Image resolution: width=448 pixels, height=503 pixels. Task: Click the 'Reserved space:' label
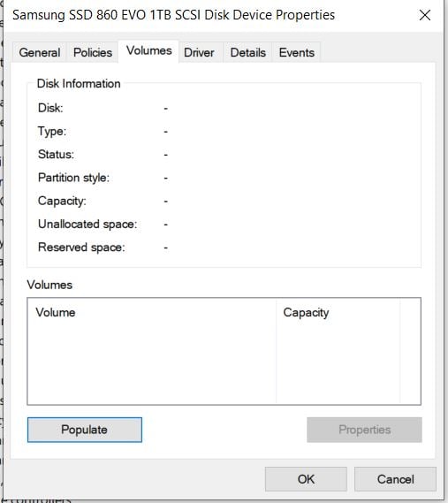pos(81,248)
